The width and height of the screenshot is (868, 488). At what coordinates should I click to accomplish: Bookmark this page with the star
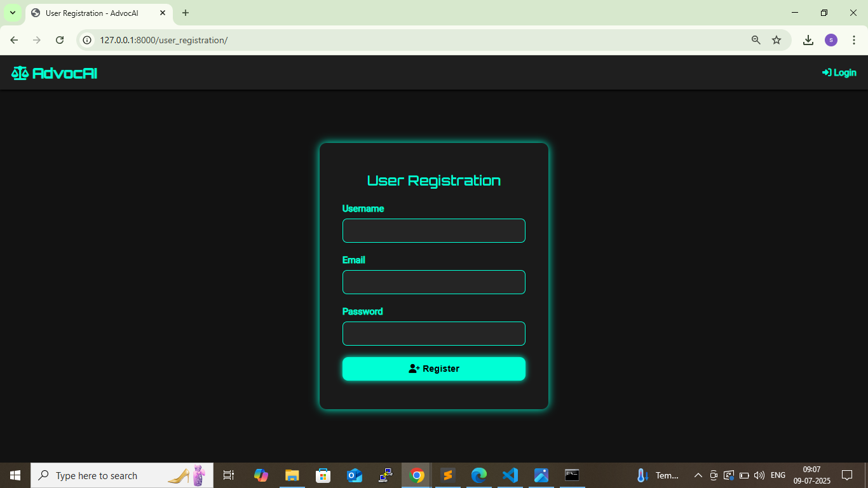tap(776, 40)
